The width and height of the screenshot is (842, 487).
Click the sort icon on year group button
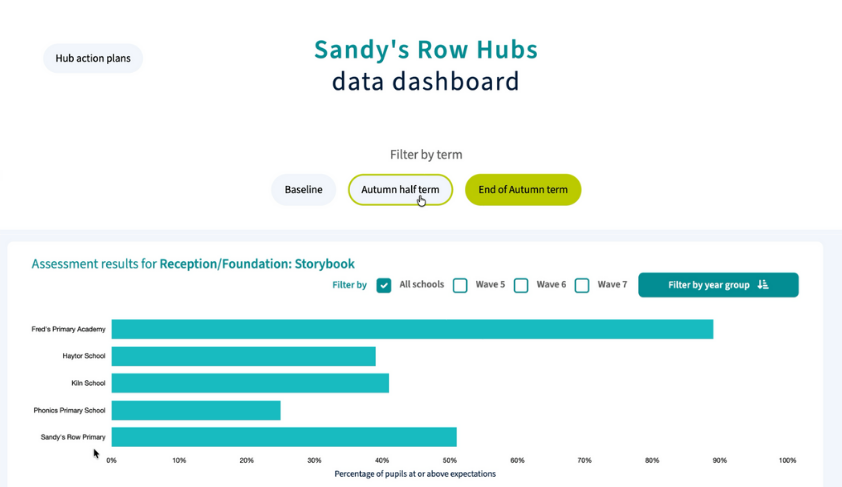763,285
